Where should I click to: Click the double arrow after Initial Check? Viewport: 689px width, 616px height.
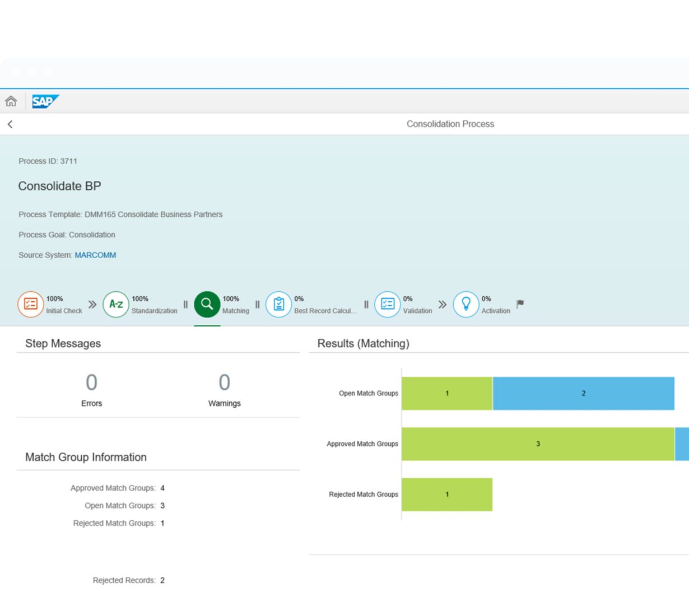click(x=92, y=304)
